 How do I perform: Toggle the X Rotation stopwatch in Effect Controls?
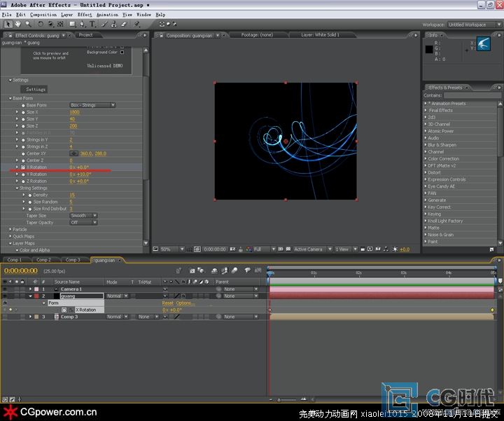coord(23,167)
